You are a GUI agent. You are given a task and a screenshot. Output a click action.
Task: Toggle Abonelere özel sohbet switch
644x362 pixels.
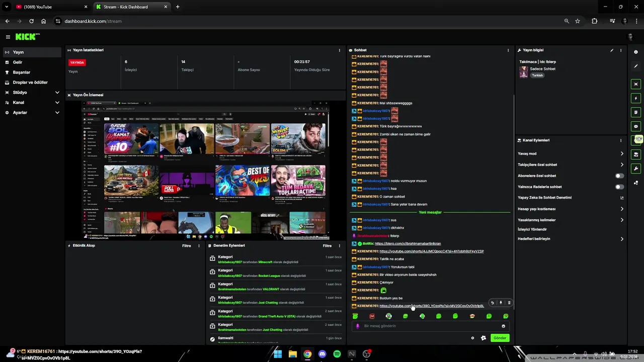click(x=619, y=176)
